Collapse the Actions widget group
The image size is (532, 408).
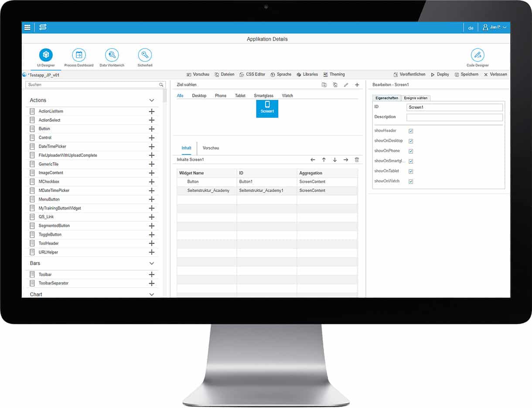pyautogui.click(x=152, y=100)
